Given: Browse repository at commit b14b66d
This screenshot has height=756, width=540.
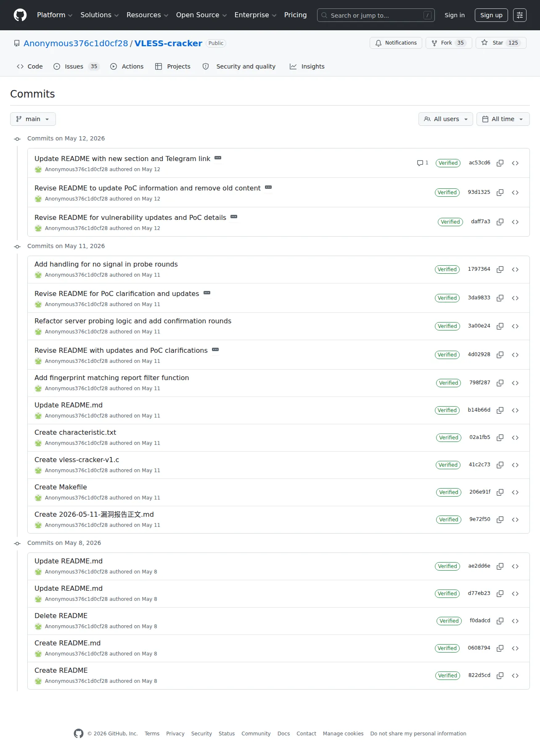Looking at the screenshot, I should 515,410.
